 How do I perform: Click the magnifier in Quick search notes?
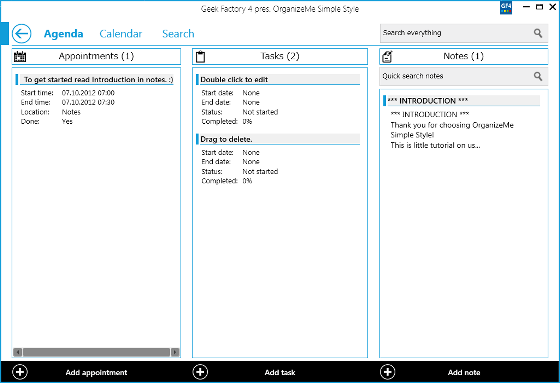[x=538, y=76]
